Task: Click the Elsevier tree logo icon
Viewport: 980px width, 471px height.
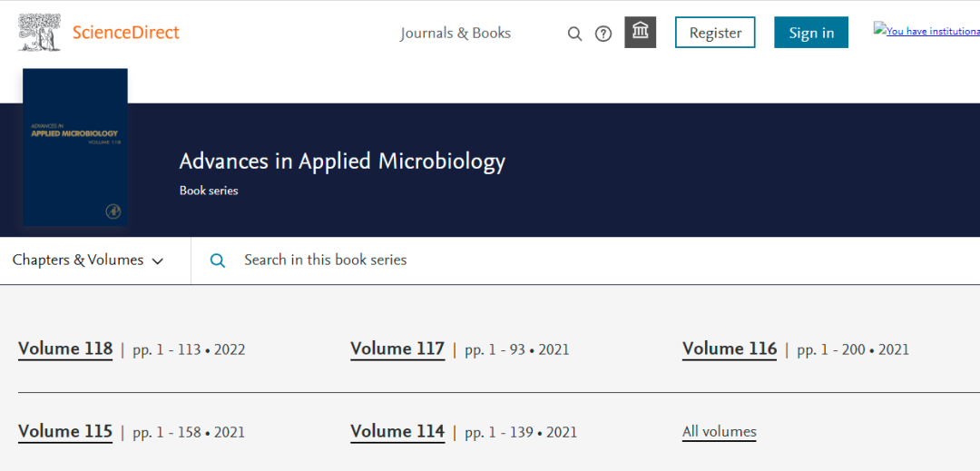Action: (x=39, y=33)
